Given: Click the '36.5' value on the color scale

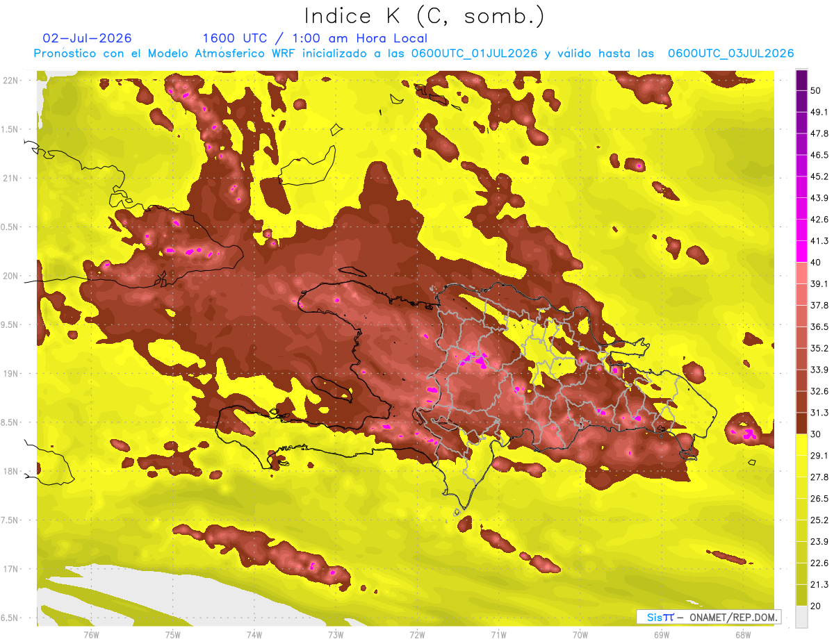Looking at the screenshot, I should click(819, 327).
